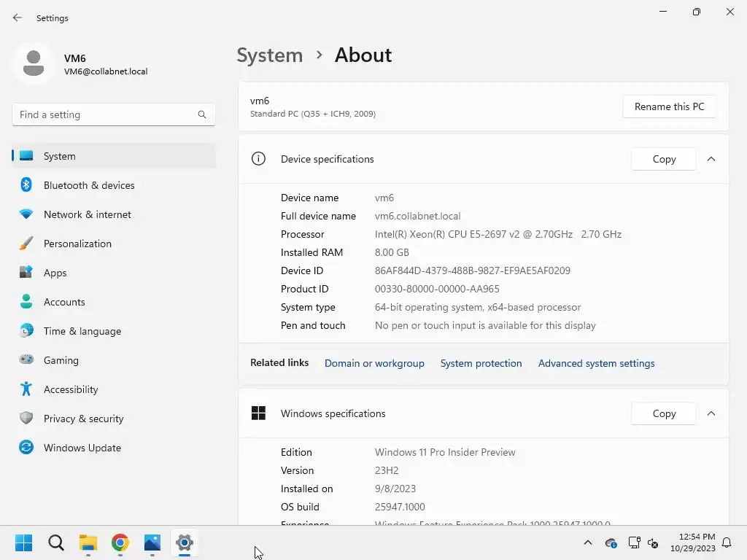Open the Start menu from the taskbar

(x=24, y=542)
